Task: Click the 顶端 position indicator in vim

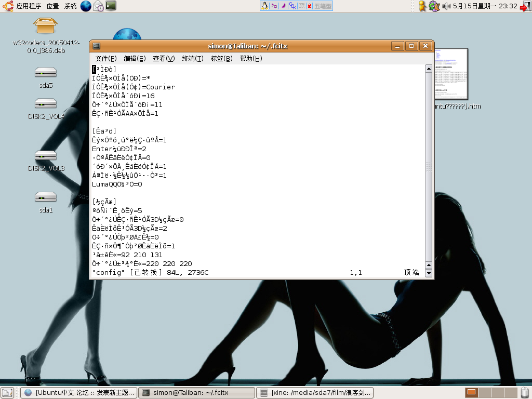Action: coord(411,272)
